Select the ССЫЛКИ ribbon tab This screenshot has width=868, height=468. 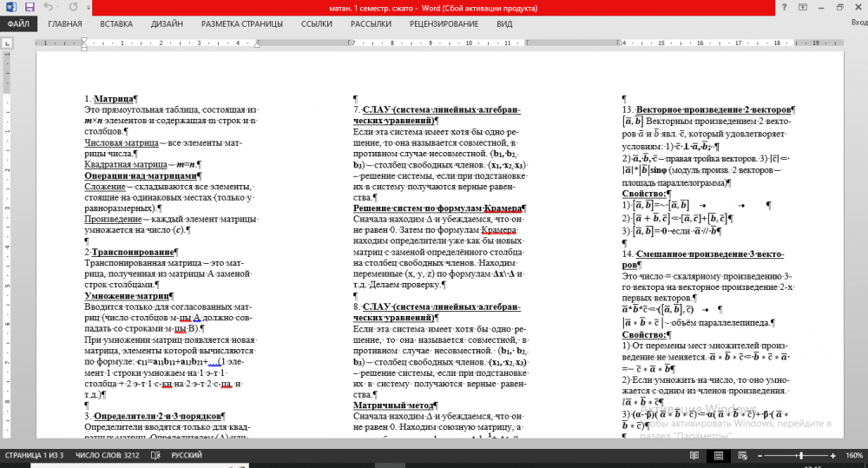[x=317, y=23]
